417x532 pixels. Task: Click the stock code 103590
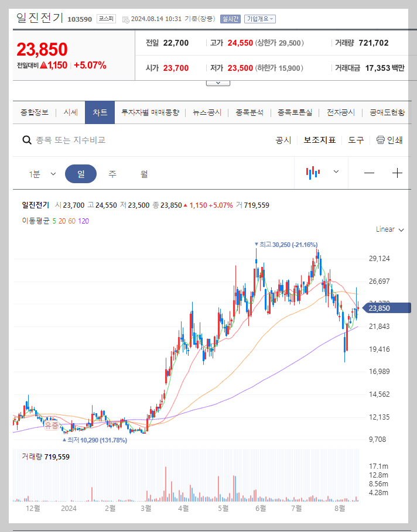point(80,19)
